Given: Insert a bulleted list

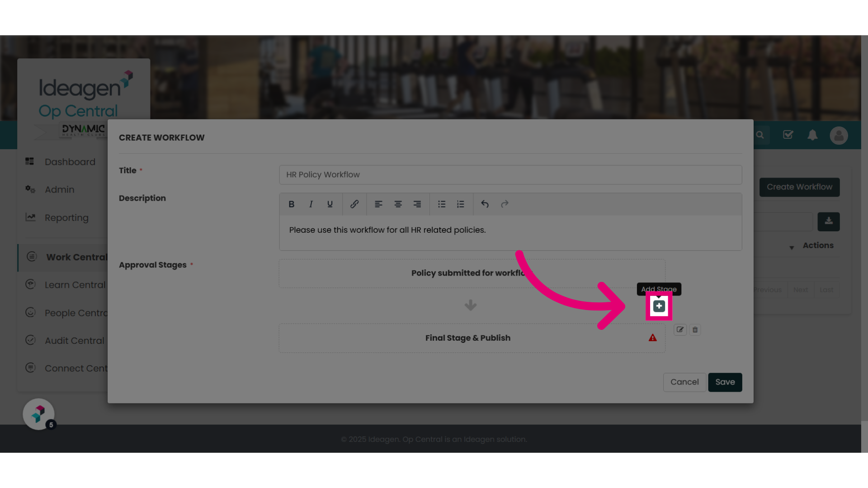Looking at the screenshot, I should pos(442,204).
